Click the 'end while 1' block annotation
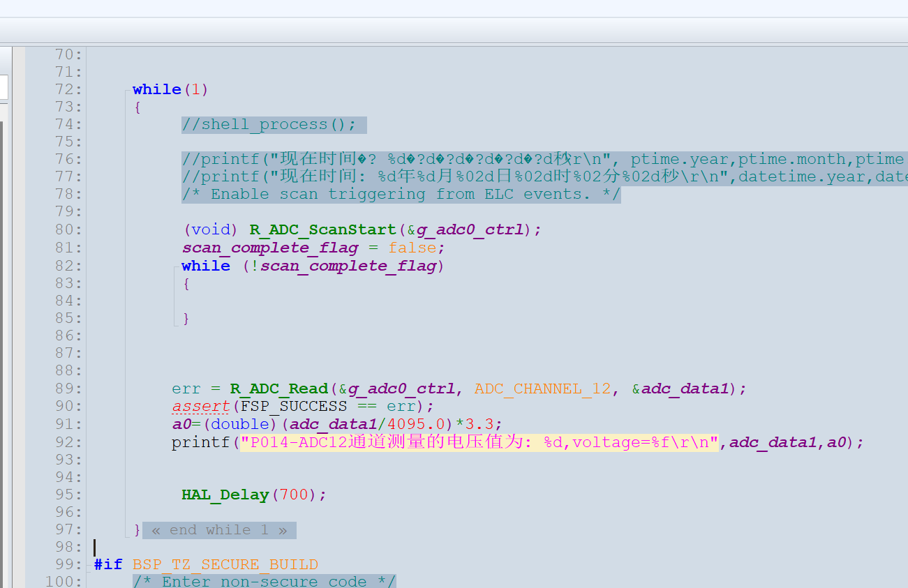 (x=219, y=530)
